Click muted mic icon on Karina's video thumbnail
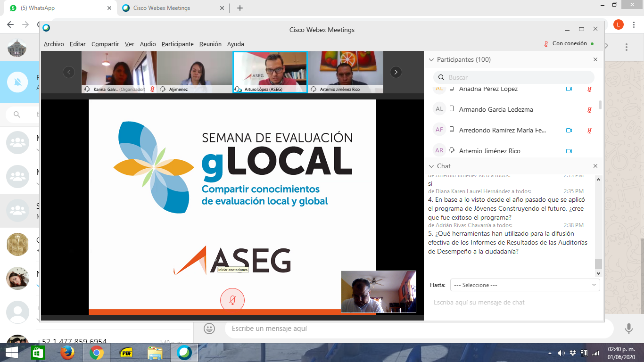644x362 pixels. (x=152, y=89)
